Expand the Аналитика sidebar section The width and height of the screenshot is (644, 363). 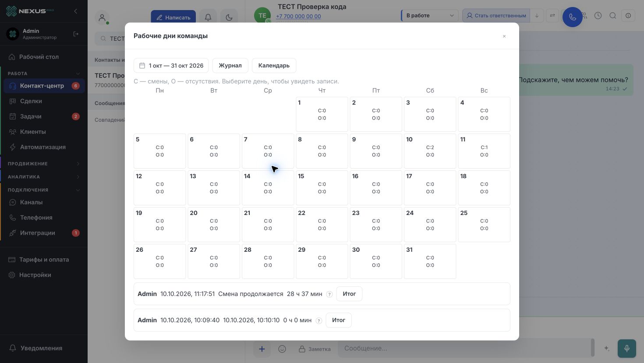(x=44, y=177)
